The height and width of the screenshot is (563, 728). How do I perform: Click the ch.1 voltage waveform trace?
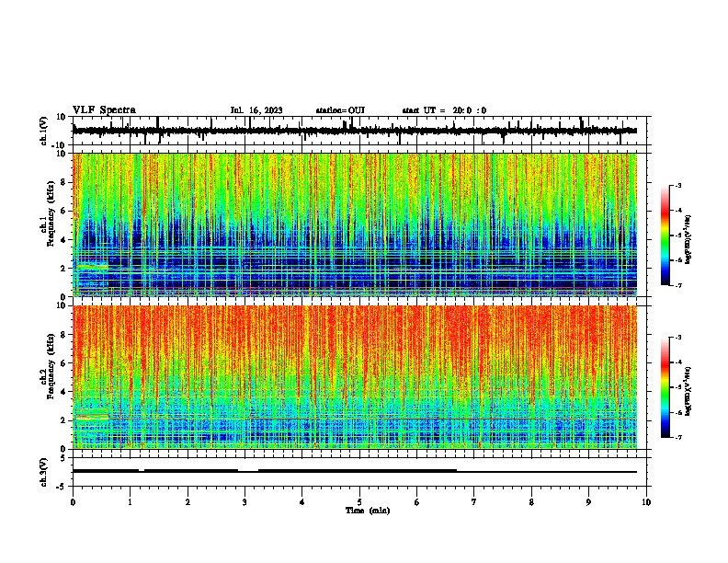pos(354,131)
